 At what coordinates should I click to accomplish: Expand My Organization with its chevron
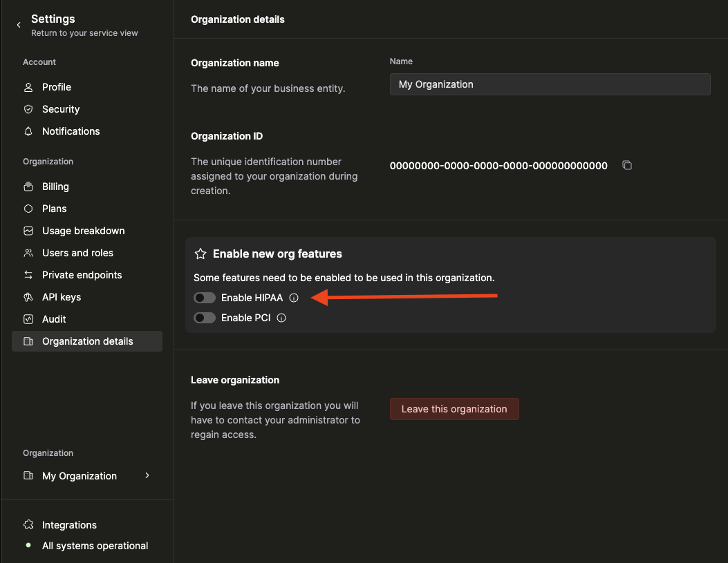[147, 476]
